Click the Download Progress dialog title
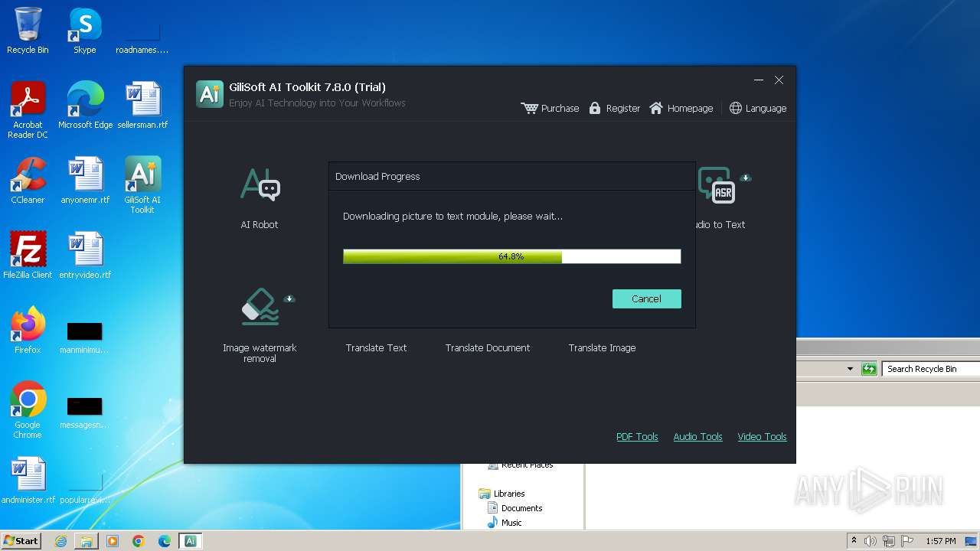This screenshot has width=980, height=551. 377,176
